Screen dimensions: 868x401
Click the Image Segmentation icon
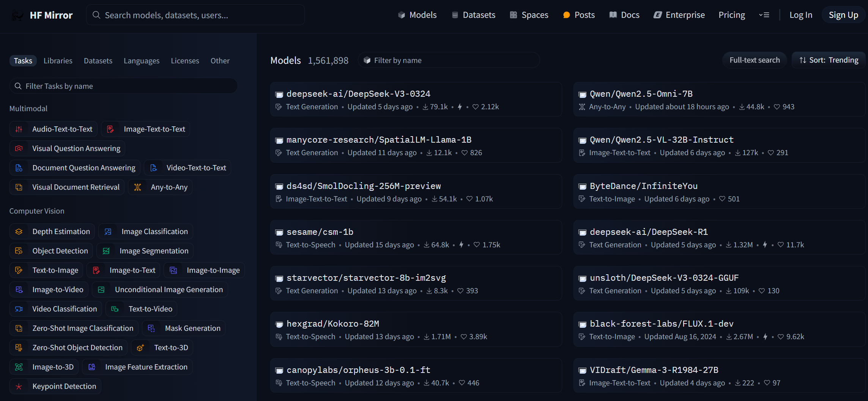point(106,251)
